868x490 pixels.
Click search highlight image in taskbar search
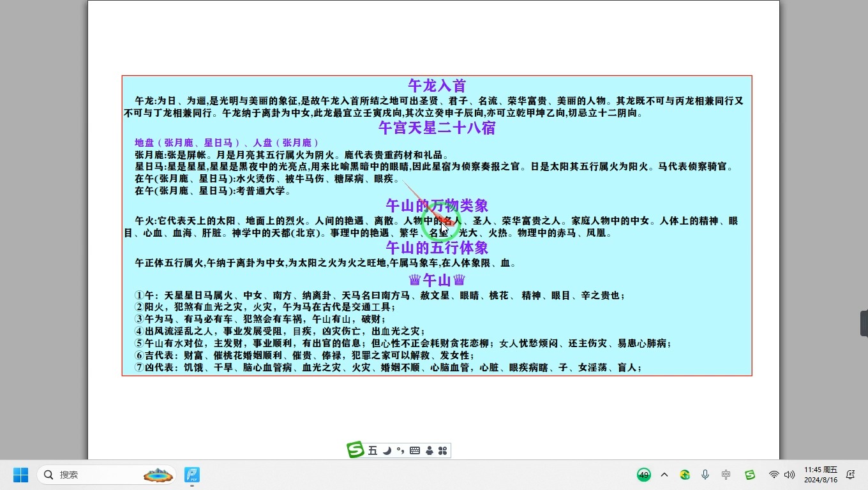[158, 475]
